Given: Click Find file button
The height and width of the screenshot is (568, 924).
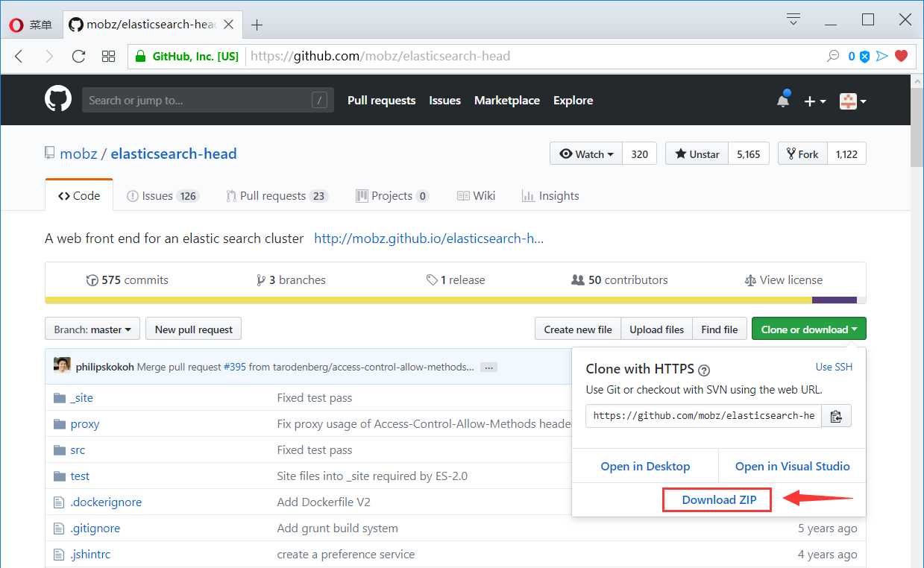Looking at the screenshot, I should pyautogui.click(x=720, y=329).
